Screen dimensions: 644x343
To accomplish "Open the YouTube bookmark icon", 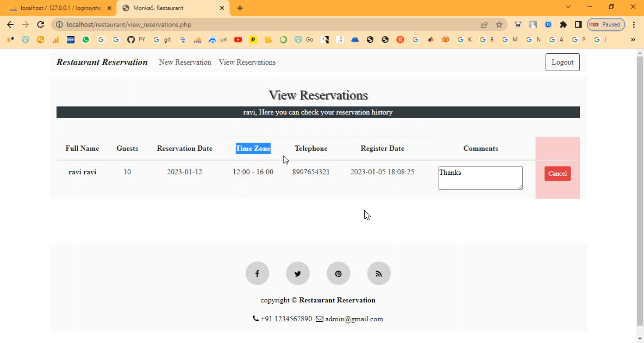I will [x=238, y=40].
